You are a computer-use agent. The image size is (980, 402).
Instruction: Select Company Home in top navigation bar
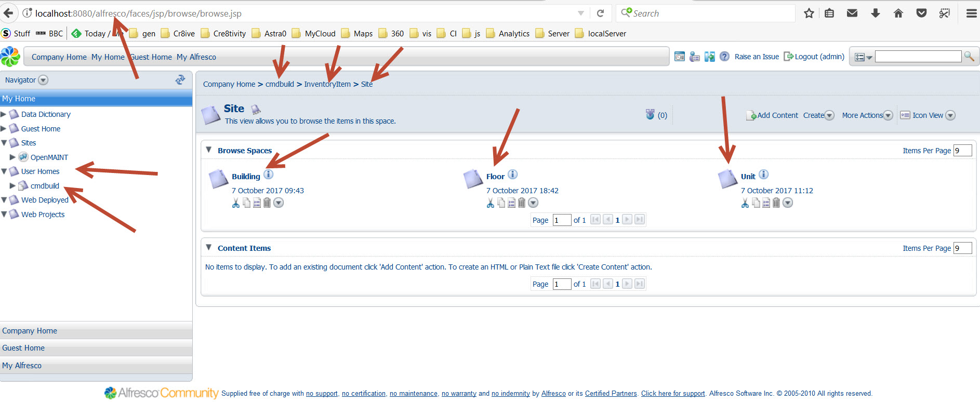coord(59,57)
